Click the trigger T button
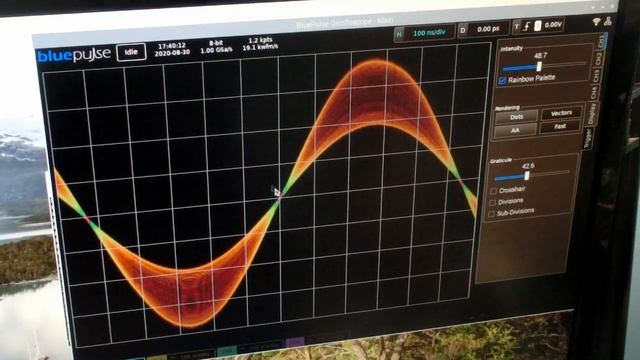This screenshot has height=360, width=640. coord(517,27)
